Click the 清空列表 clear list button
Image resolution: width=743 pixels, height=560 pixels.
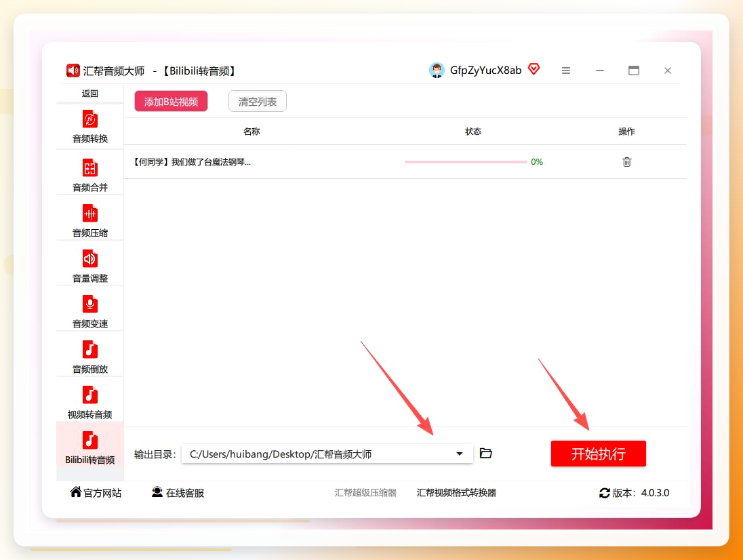pos(258,102)
